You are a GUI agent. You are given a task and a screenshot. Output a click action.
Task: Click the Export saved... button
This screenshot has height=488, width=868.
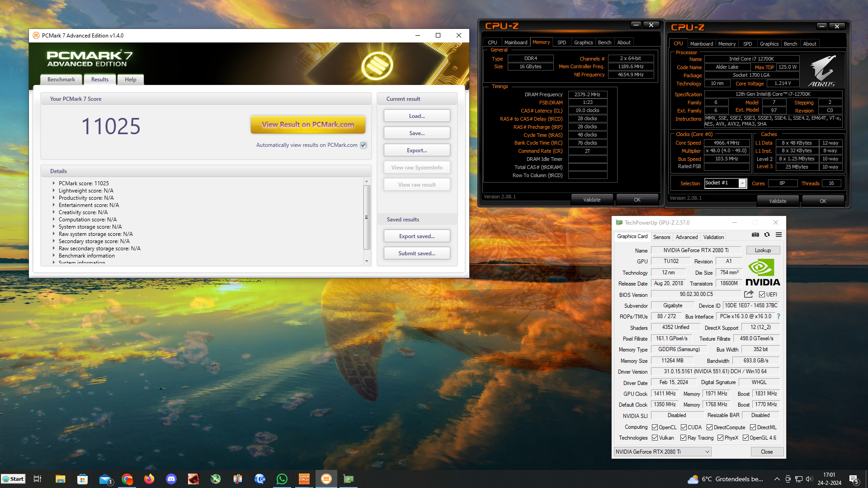417,236
